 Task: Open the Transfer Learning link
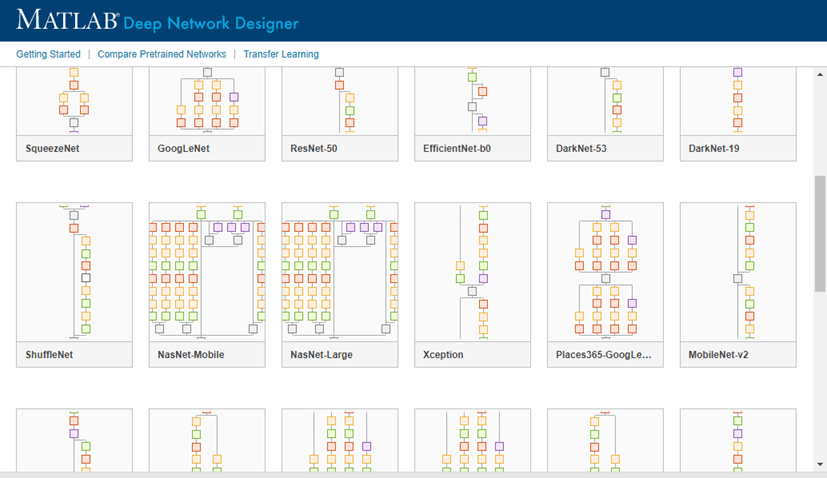[x=281, y=54]
